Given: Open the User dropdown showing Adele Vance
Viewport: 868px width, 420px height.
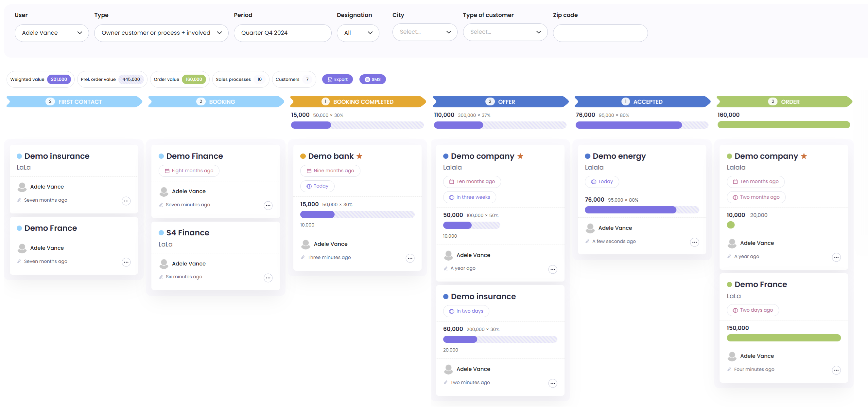Looking at the screenshot, I should click(x=52, y=33).
